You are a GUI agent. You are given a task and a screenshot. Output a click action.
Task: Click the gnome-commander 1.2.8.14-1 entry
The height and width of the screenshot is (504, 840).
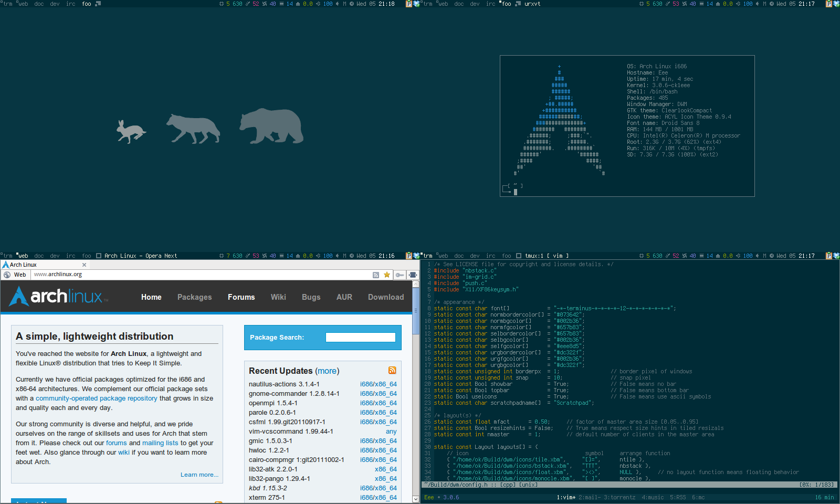(294, 394)
